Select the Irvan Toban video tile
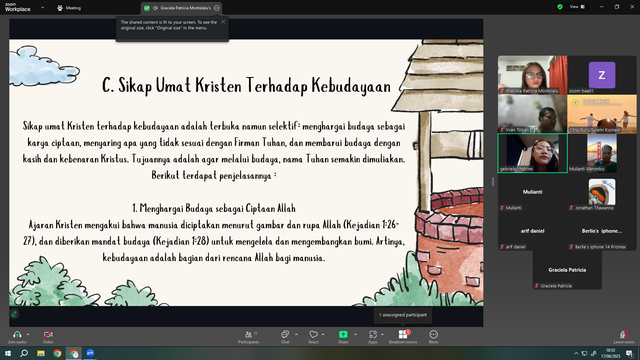The image size is (640, 360). tap(532, 114)
